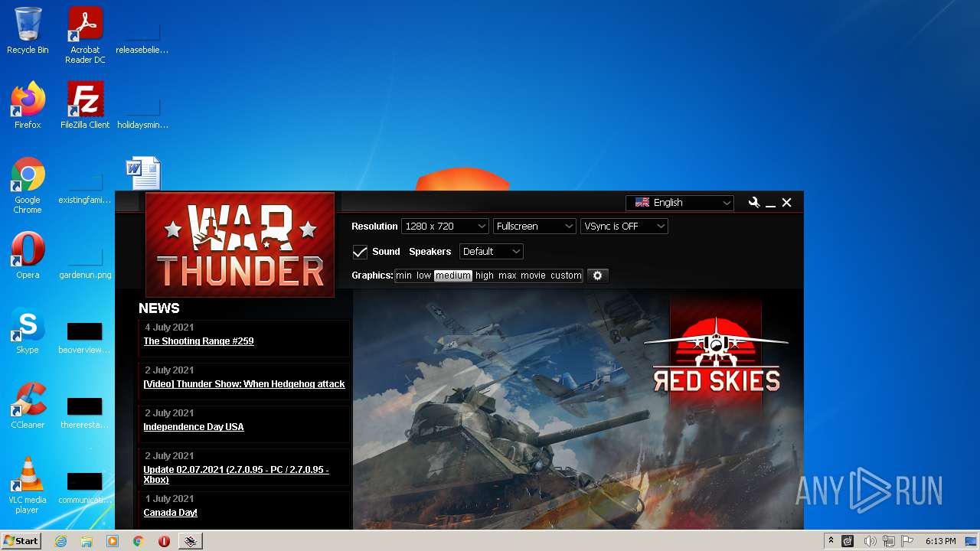Open the VSync is OFF dropdown

624,227
